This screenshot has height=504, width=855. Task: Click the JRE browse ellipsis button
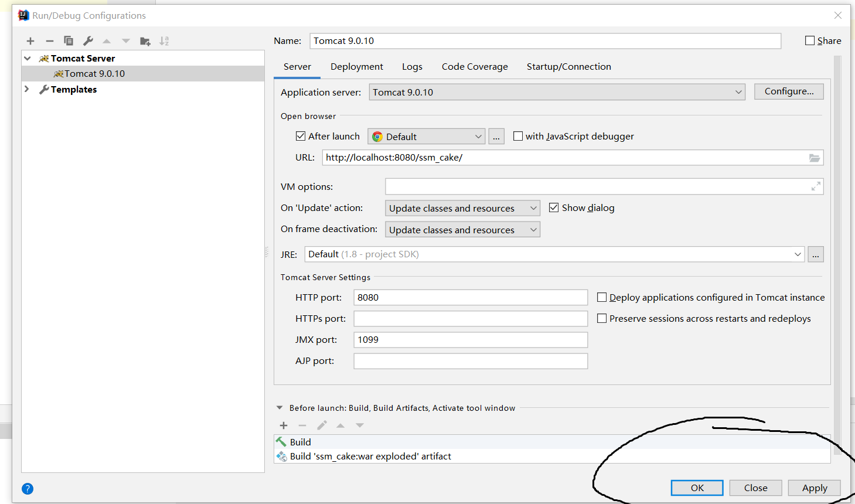pyautogui.click(x=816, y=254)
